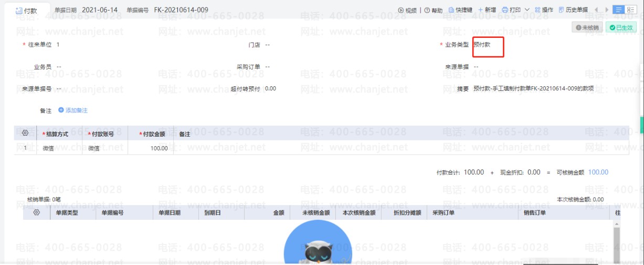Go to the previous voucher arrow

[x=596, y=10]
